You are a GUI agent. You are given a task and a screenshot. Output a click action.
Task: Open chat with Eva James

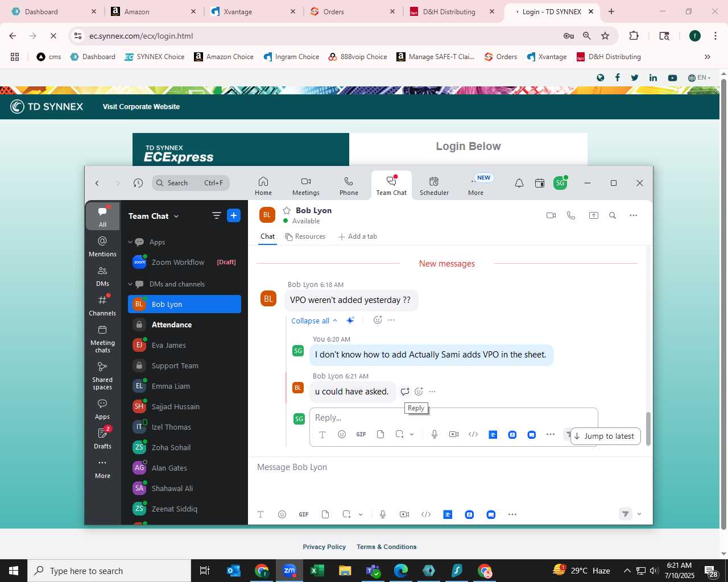184,345
